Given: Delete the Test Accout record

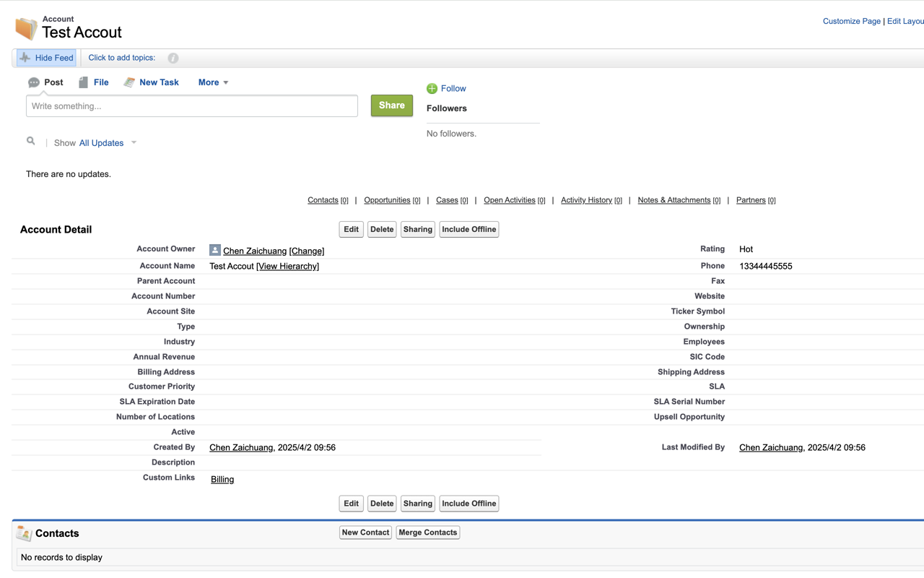Looking at the screenshot, I should click(x=382, y=229).
